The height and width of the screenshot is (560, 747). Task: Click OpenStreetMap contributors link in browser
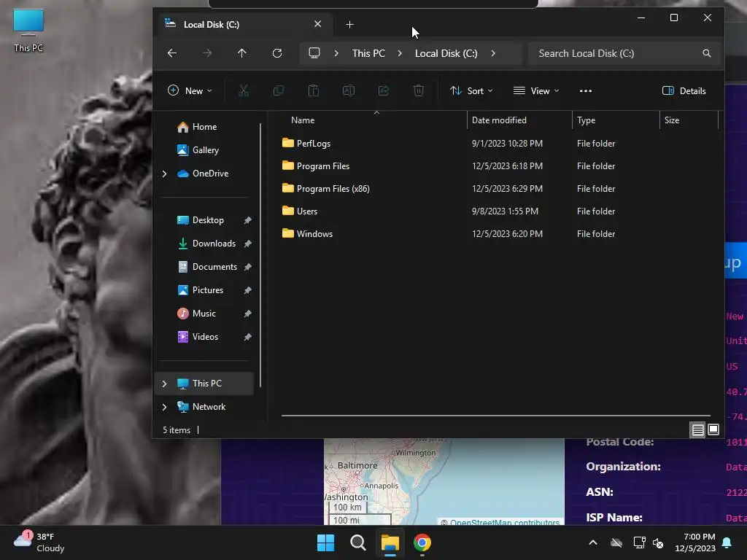[x=505, y=522]
